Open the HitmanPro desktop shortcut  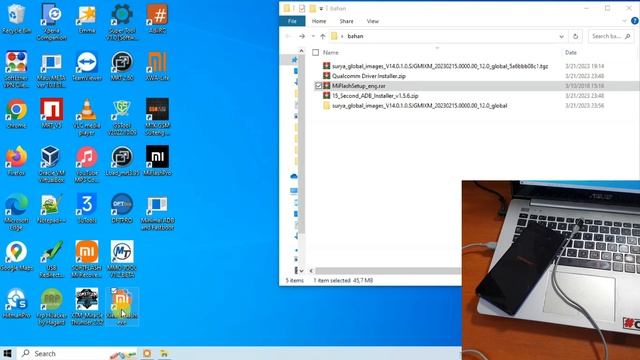16,303
